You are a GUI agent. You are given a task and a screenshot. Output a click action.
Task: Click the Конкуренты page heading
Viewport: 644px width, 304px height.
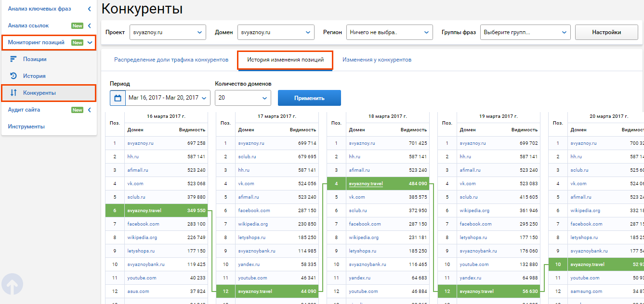coord(142,9)
